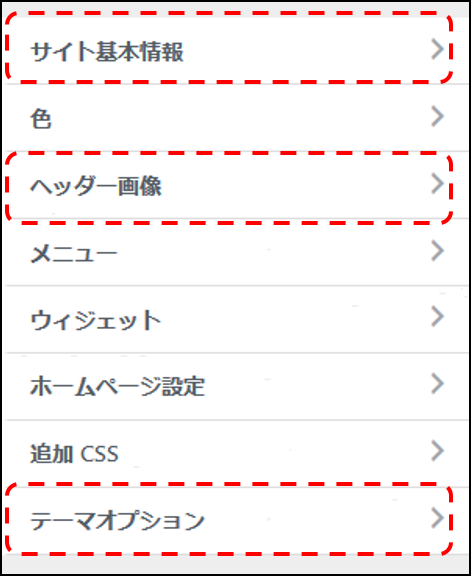Expand the 色 section via its arrow
471x576 pixels.
(437, 116)
